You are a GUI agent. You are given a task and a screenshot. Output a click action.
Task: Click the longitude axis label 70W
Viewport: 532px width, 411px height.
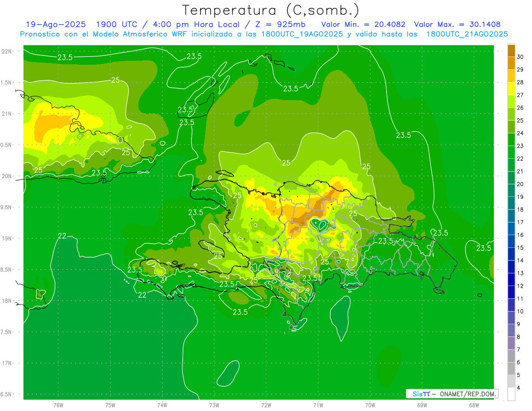tap(370, 405)
